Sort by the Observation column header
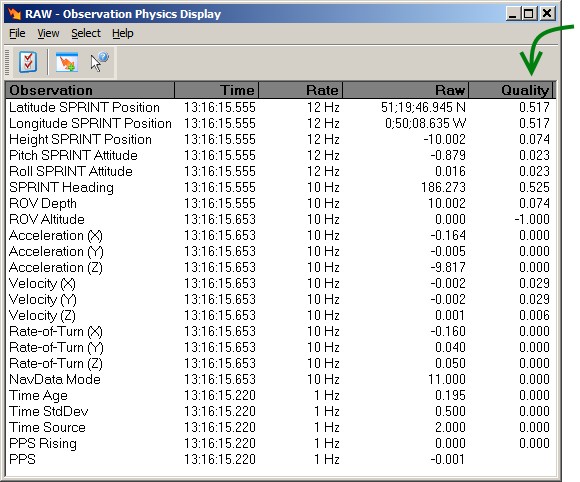This screenshot has width=580, height=482. point(90,90)
